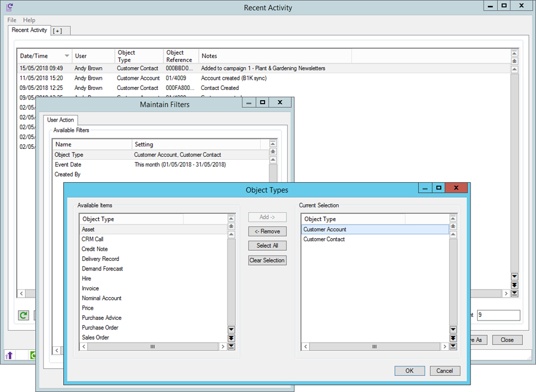Single line down arrow in Current Selection list

coord(453,330)
